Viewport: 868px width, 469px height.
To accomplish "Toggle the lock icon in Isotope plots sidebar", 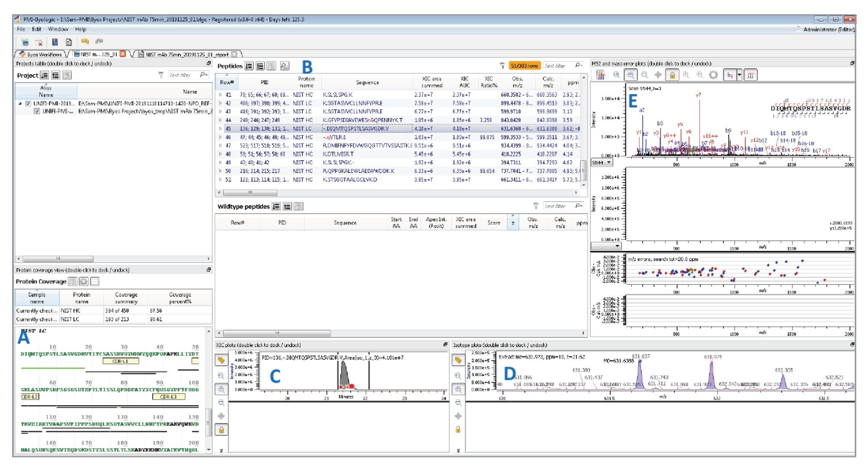I will 458,430.
